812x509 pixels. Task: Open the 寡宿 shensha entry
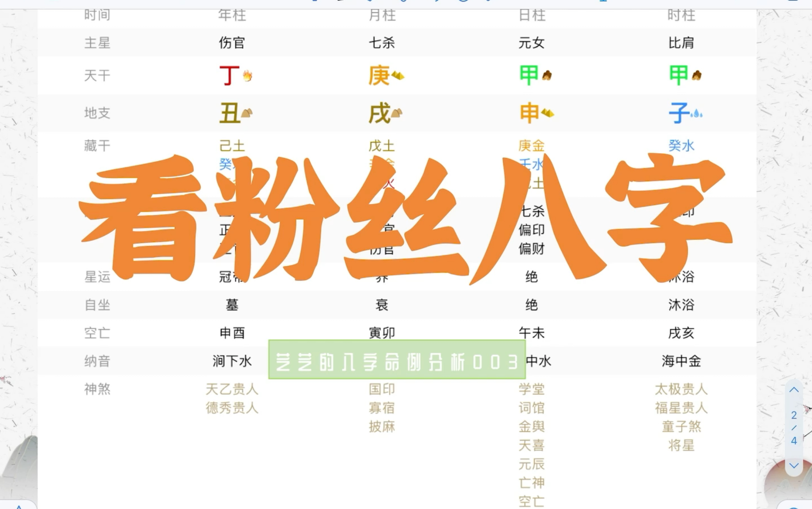click(382, 408)
